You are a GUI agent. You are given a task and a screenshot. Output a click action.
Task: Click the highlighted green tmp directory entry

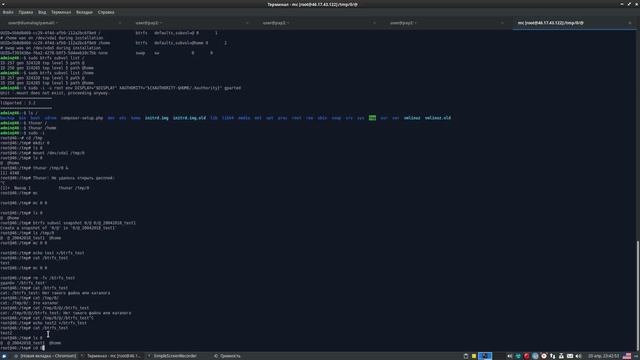click(x=372, y=118)
